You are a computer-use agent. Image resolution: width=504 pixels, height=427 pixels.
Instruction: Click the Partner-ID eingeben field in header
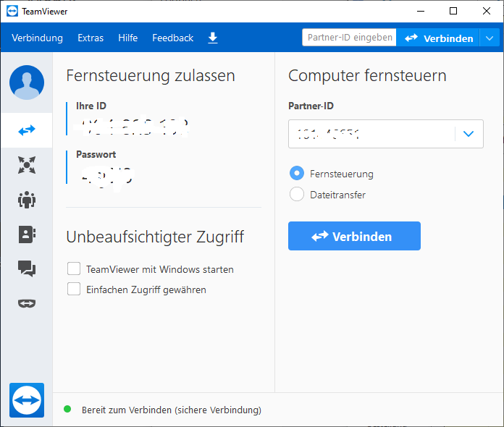(x=349, y=38)
